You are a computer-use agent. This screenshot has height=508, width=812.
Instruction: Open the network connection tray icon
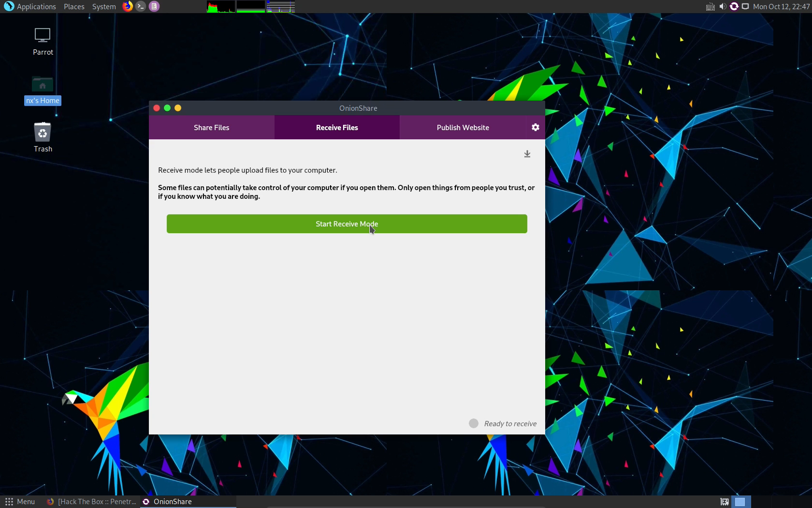(x=745, y=6)
